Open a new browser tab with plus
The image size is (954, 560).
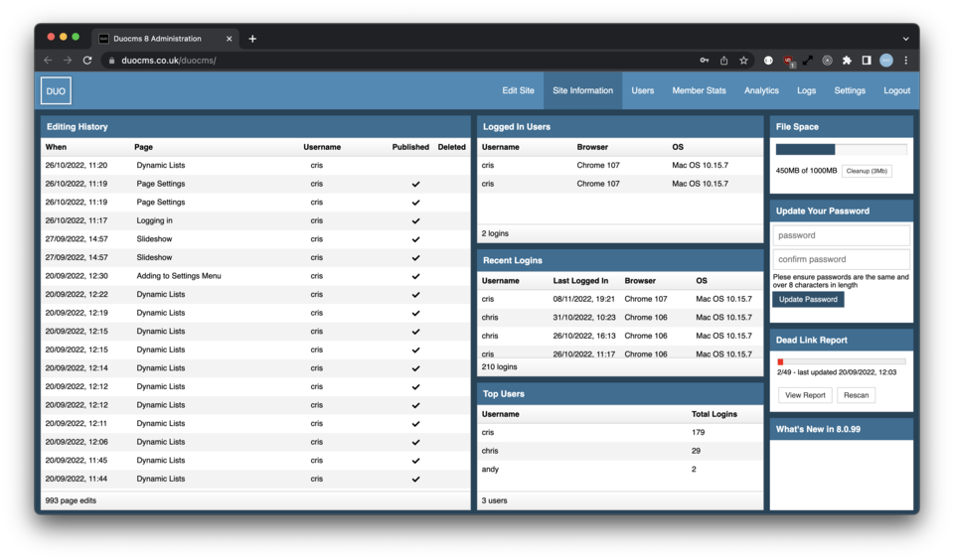(252, 39)
